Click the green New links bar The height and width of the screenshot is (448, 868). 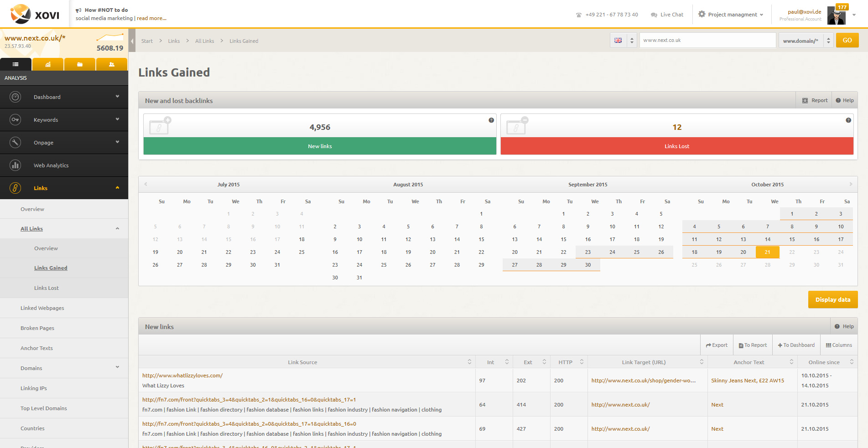320,146
